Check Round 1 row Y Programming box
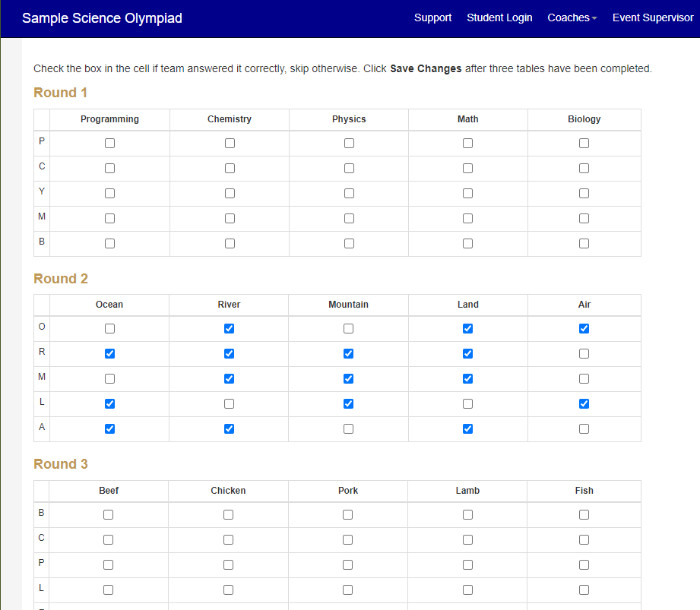 click(109, 193)
